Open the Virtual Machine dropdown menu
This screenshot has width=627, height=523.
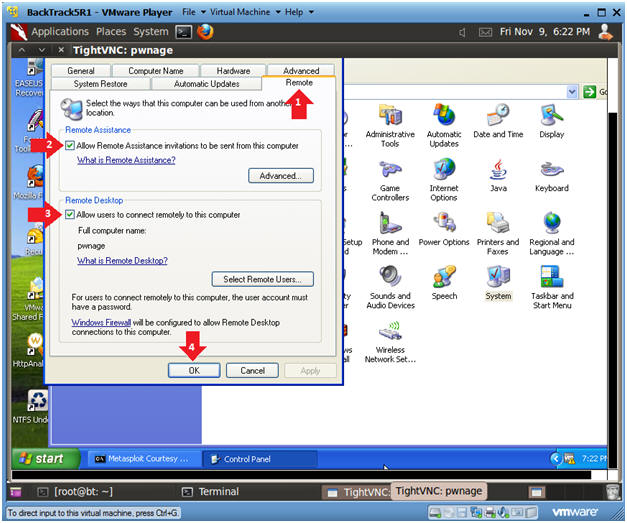click(x=245, y=12)
